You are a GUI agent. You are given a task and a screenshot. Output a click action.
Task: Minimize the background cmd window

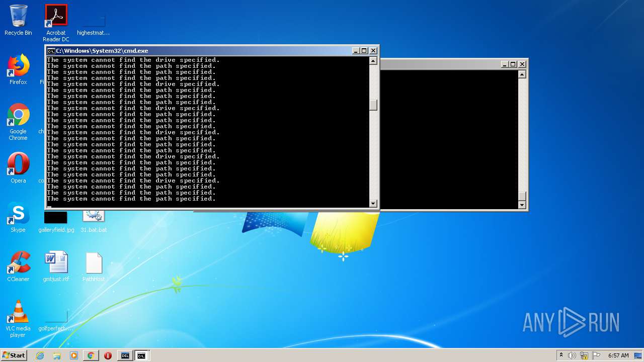505,64
